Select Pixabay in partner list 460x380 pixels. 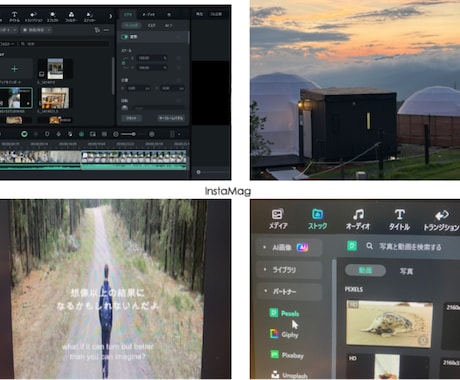(x=287, y=355)
